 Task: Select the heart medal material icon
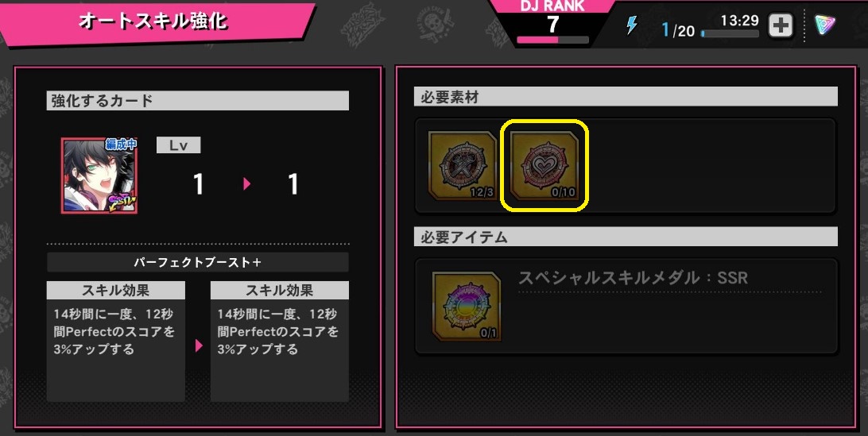click(x=544, y=167)
